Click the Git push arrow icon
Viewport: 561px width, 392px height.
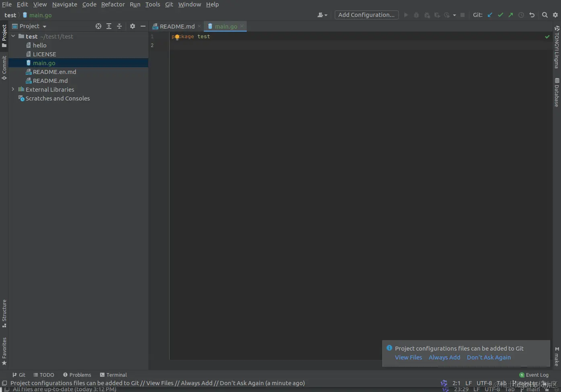pyautogui.click(x=510, y=15)
